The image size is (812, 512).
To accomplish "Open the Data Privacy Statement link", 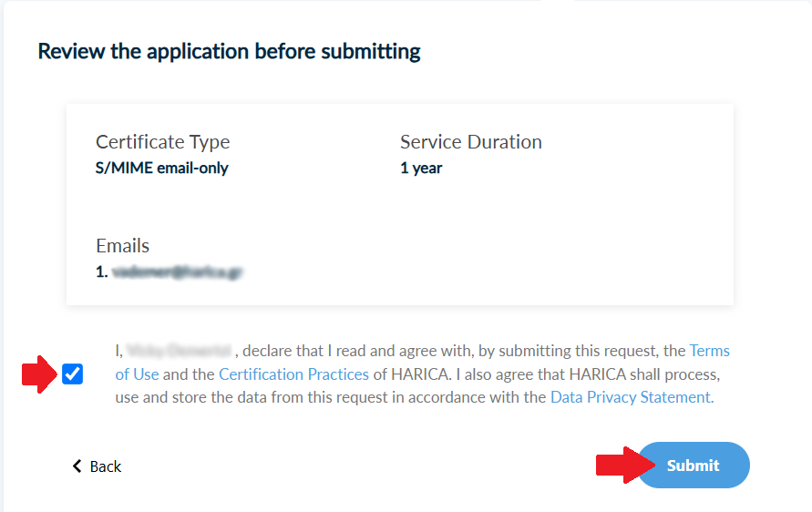I will point(630,397).
